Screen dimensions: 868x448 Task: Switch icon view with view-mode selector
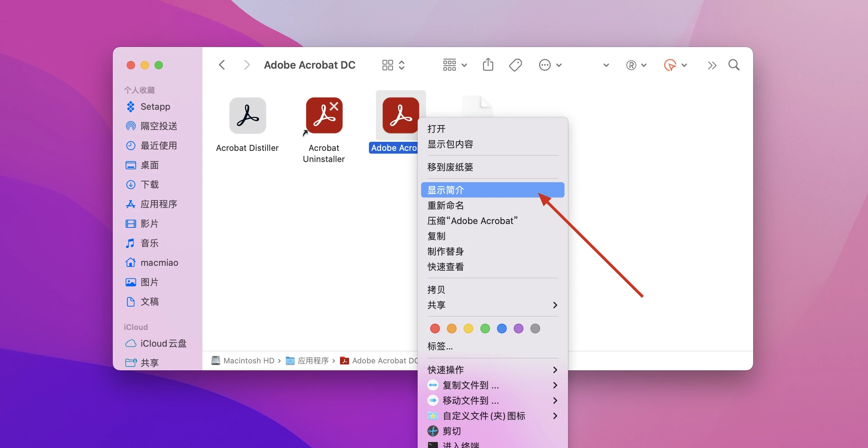[393, 65]
